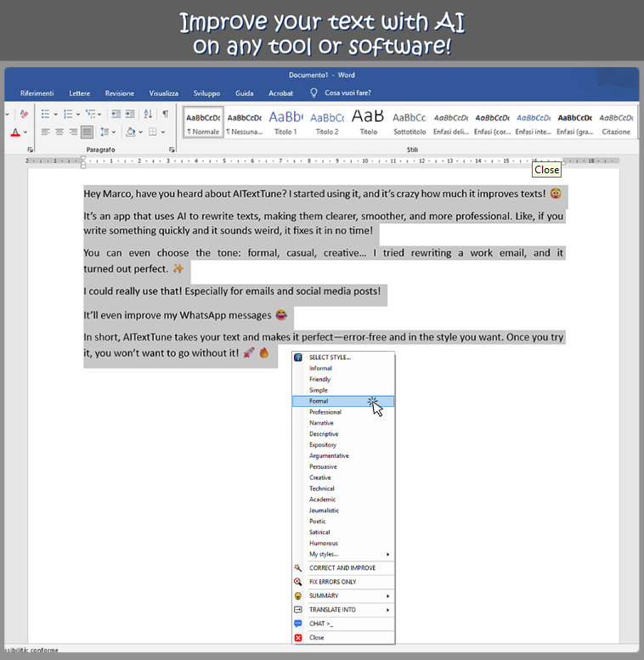This screenshot has width=644, height=660.
Task: Click the multilevel list icon
Action: 91,114
